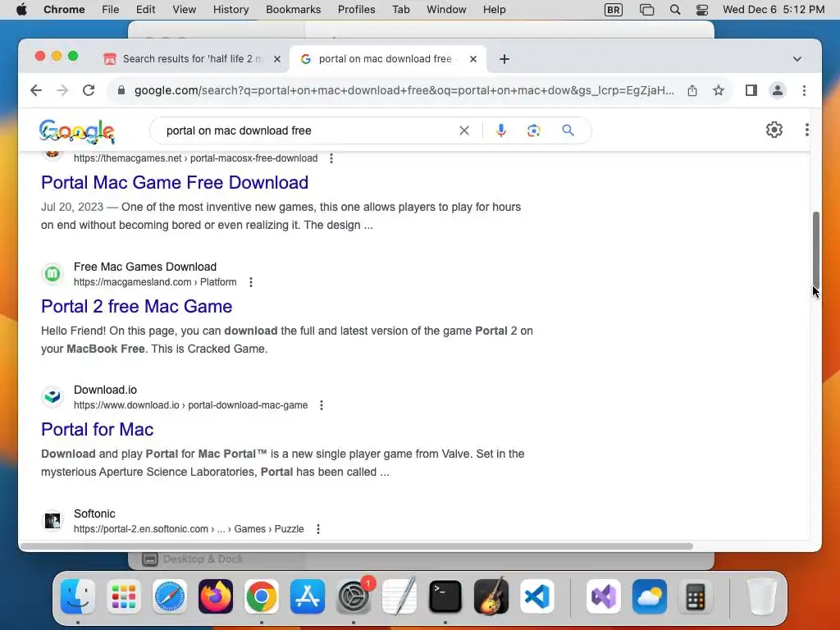The height and width of the screenshot is (630, 840).
Task: Visit the 'Free Mac Games Download' site name
Action: pyautogui.click(x=145, y=267)
